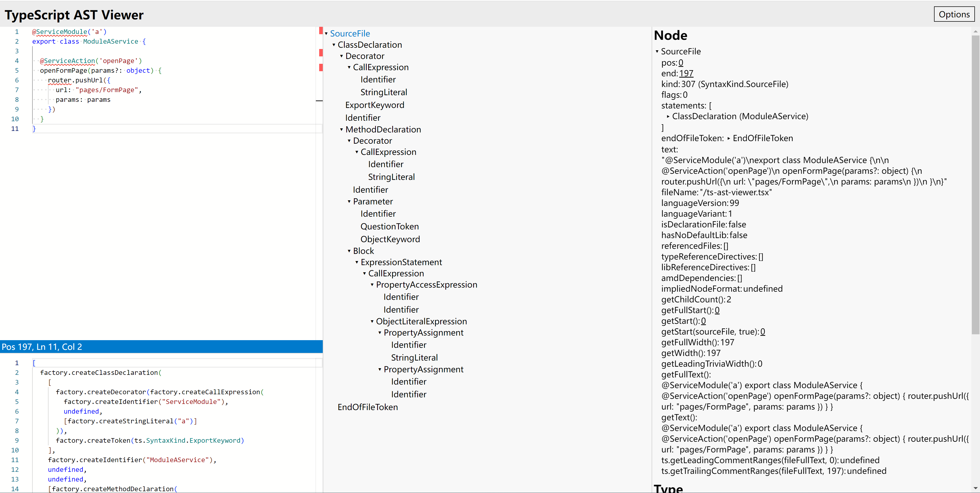Collapse the ExpressionStatement node arrow

pyautogui.click(x=356, y=262)
